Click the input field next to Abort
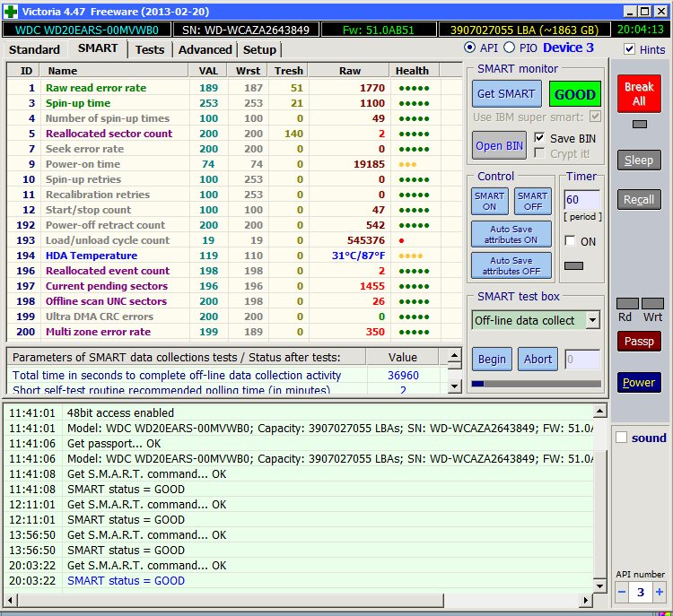This screenshot has height=616, width=673. point(582,360)
